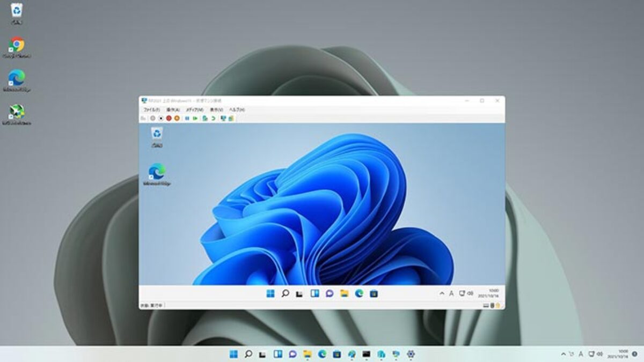
Task: Open Chat on the host taskbar
Action: coord(293,354)
